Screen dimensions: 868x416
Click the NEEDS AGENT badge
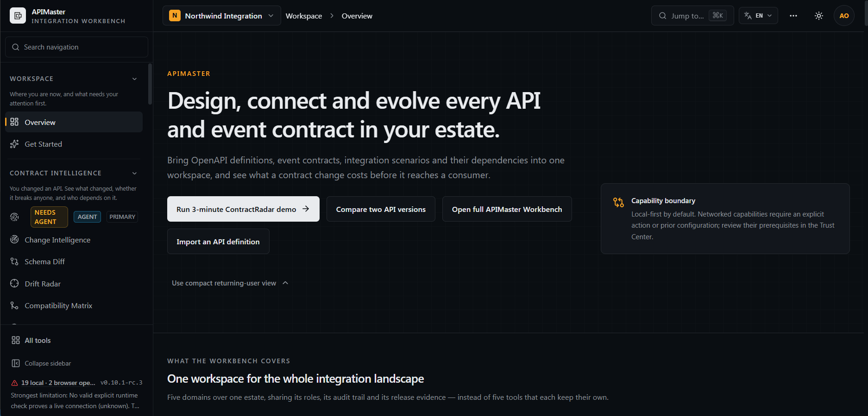click(49, 217)
